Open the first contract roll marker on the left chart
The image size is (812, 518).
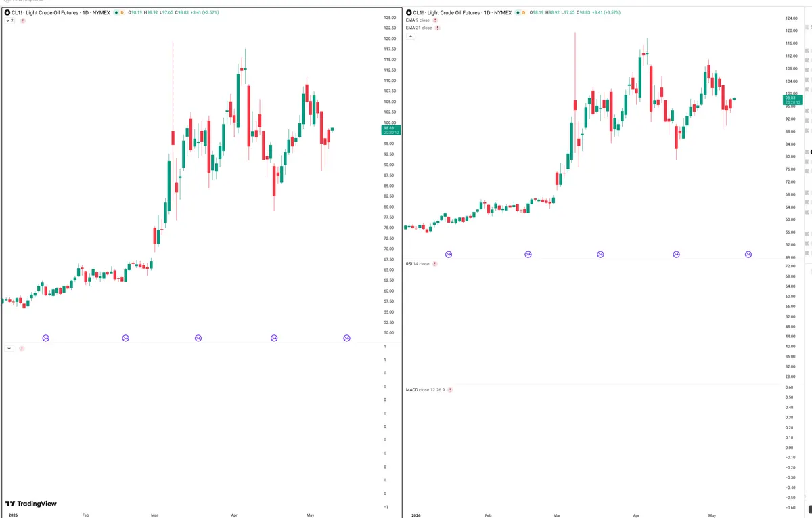coord(46,338)
